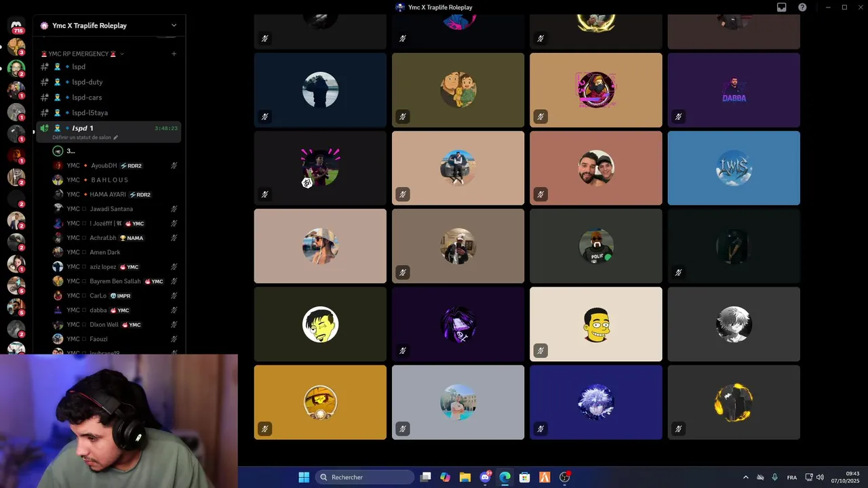Click muted icon on the beige Simpsons avatar tile
This screenshot has width=868, height=488.
coord(540,351)
